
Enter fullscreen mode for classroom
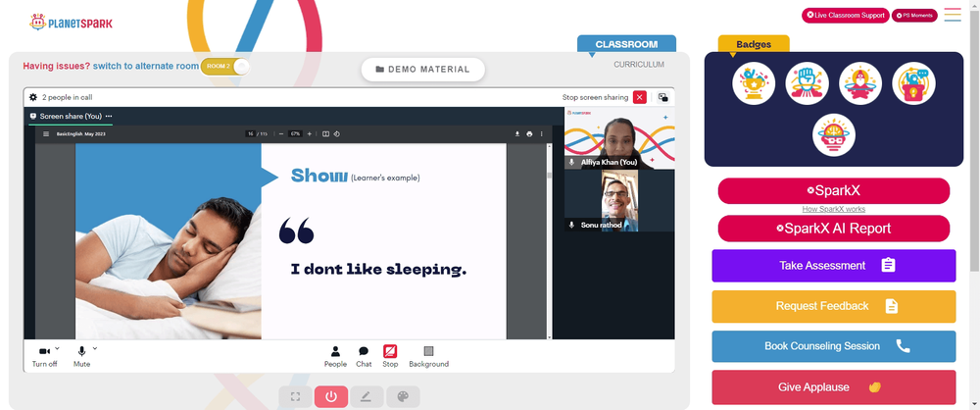(295, 396)
